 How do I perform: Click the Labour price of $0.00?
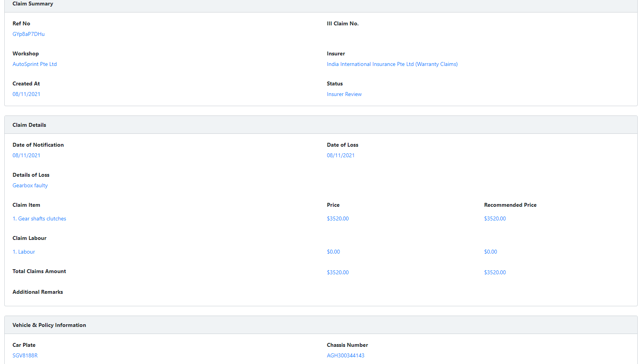point(333,252)
